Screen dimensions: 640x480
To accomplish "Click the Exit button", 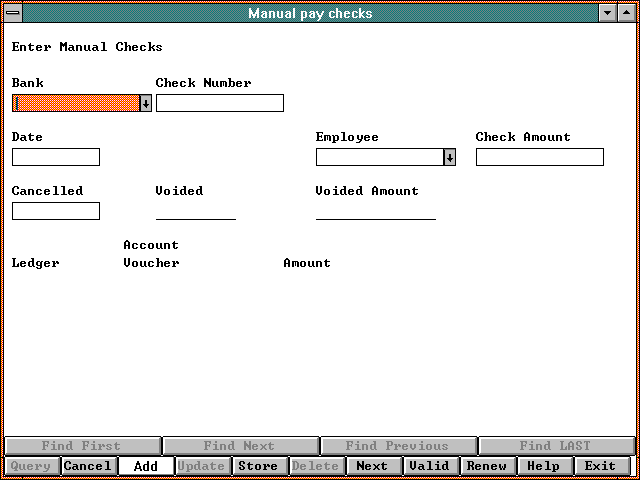I will tap(600, 466).
